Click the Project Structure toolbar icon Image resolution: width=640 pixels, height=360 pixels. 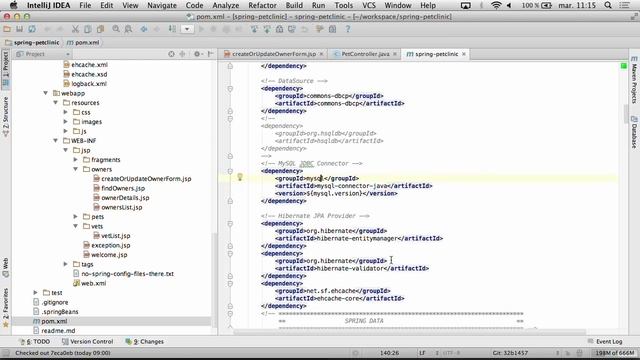333,29
